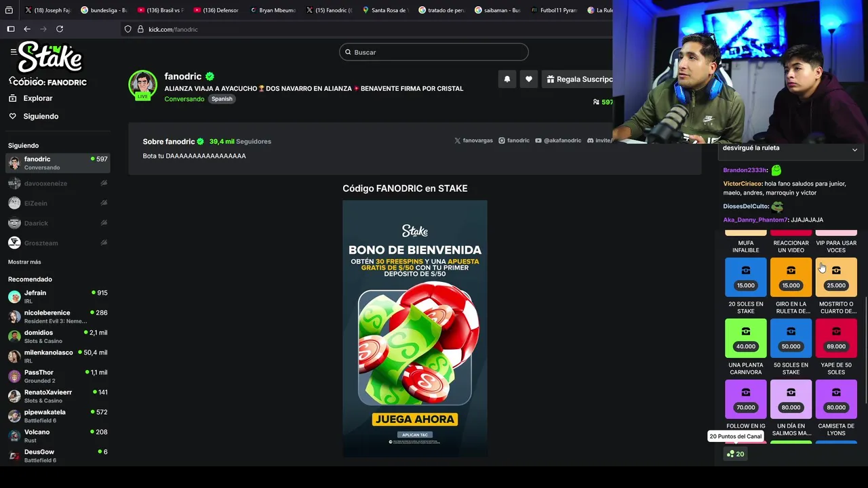Open the Stake welcome bonus banner image
The image size is (868, 488).
point(414,328)
